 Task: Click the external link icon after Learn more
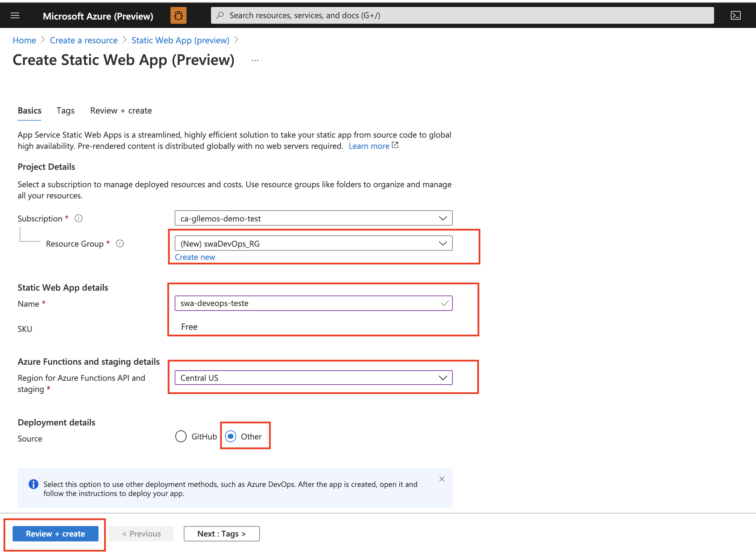coord(395,145)
